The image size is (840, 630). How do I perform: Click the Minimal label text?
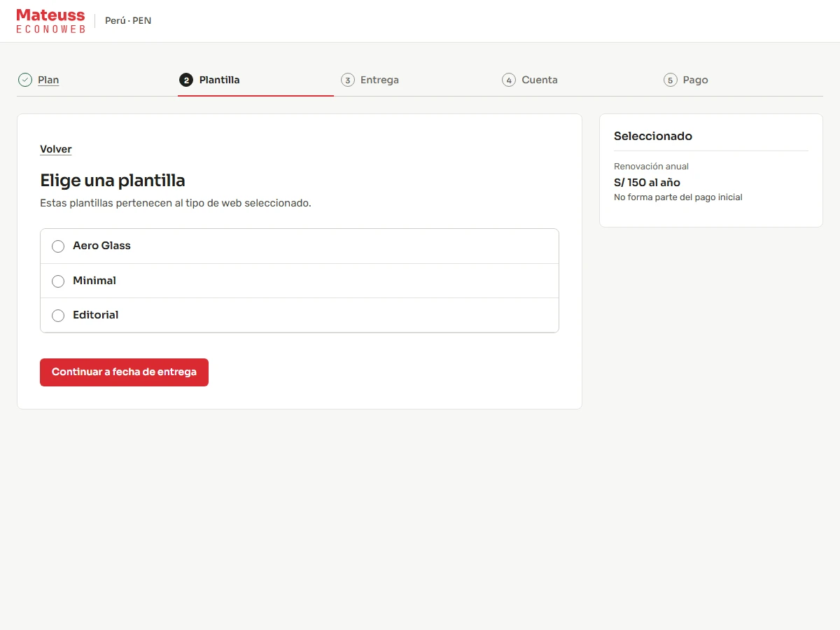pyautogui.click(x=94, y=281)
